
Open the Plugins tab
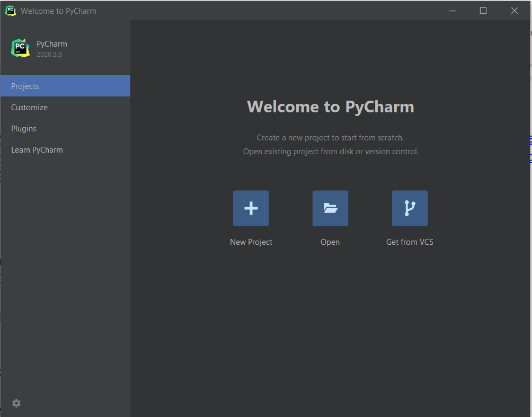(x=65, y=129)
